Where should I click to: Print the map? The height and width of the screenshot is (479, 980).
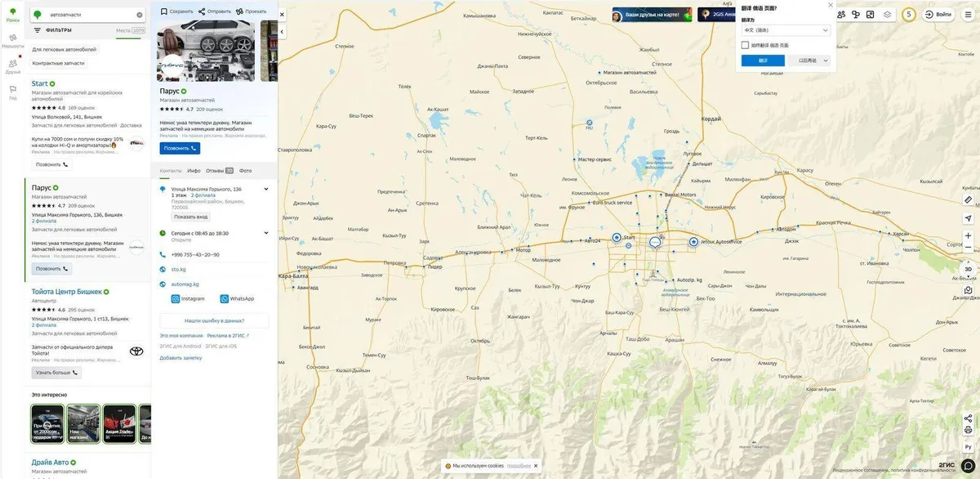[x=968, y=428]
